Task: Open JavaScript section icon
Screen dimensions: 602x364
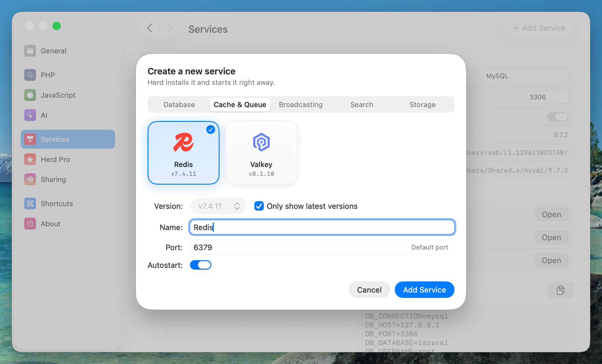Action: coord(30,95)
